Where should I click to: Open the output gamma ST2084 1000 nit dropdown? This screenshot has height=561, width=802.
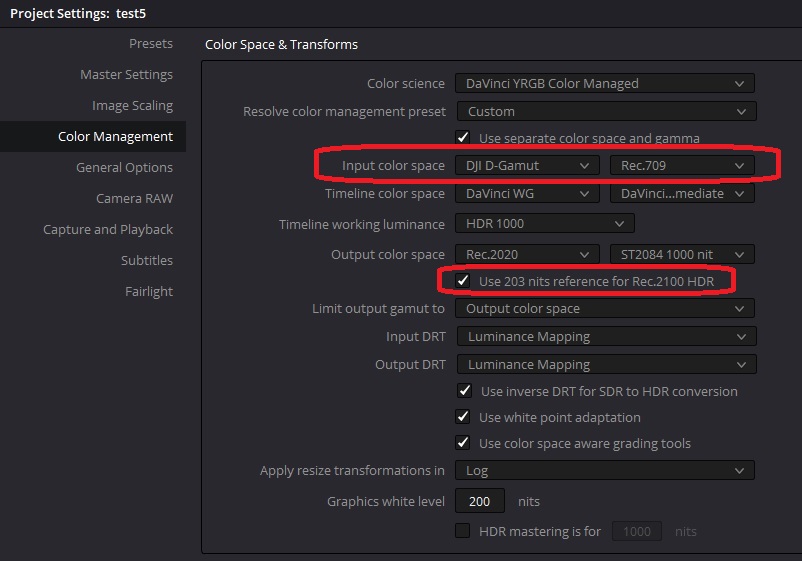click(x=682, y=254)
